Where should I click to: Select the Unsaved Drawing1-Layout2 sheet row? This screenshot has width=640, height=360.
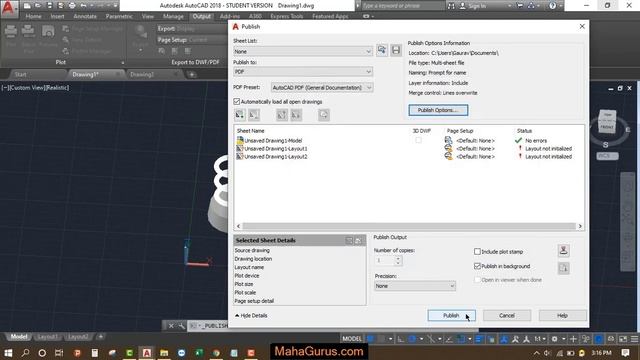(409, 156)
